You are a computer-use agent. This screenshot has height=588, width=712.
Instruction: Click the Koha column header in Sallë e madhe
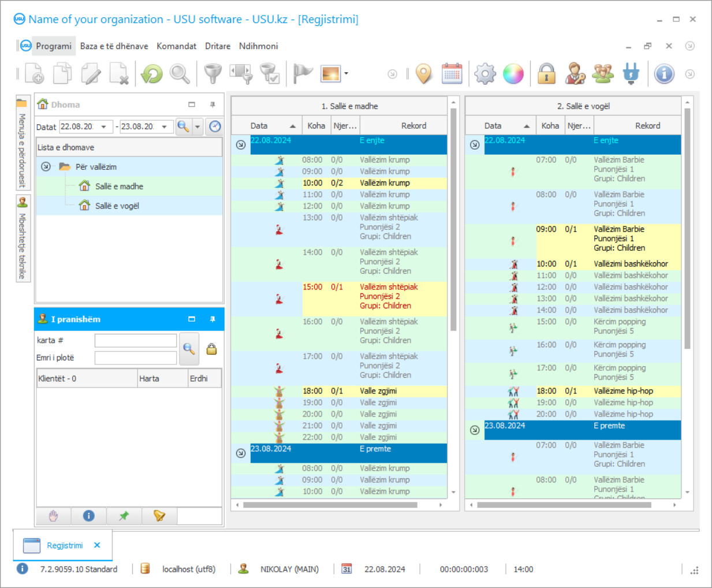tap(316, 126)
